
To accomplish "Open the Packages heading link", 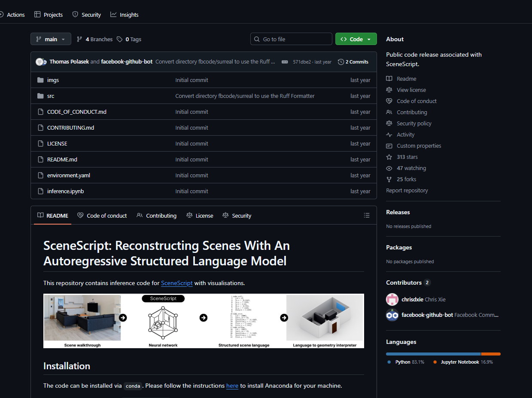I will click(399, 247).
